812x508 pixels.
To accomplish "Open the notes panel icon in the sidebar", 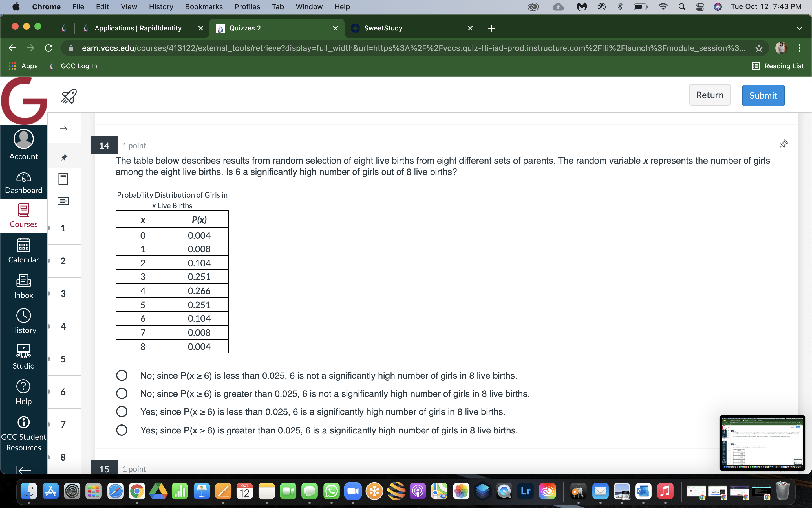I will [x=63, y=201].
